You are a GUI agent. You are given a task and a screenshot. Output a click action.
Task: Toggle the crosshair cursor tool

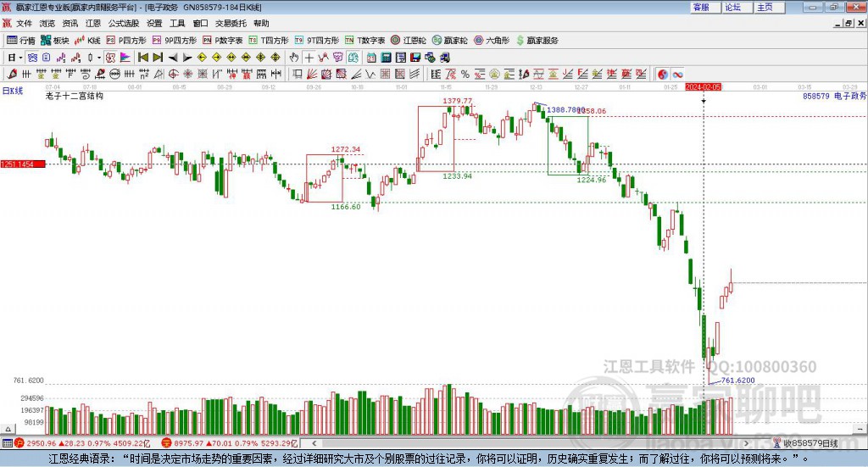[x=309, y=58]
